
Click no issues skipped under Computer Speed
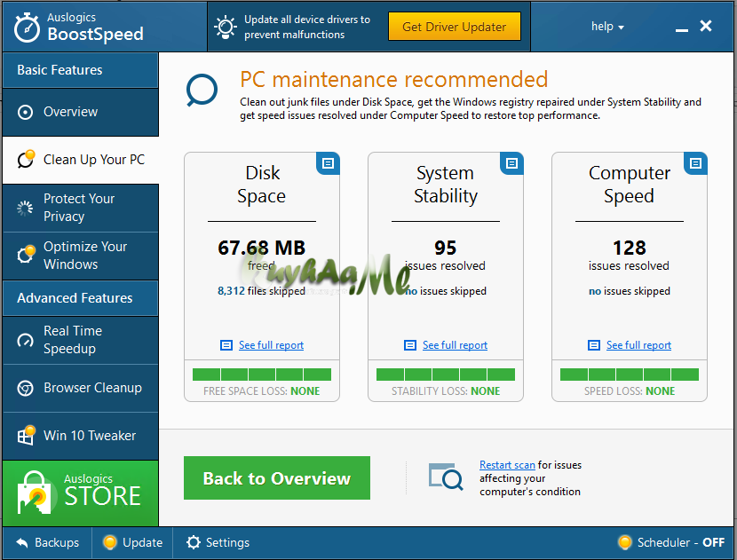(x=630, y=291)
